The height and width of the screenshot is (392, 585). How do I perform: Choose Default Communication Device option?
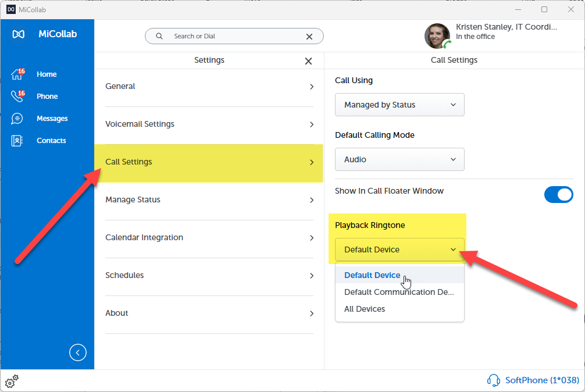399,292
